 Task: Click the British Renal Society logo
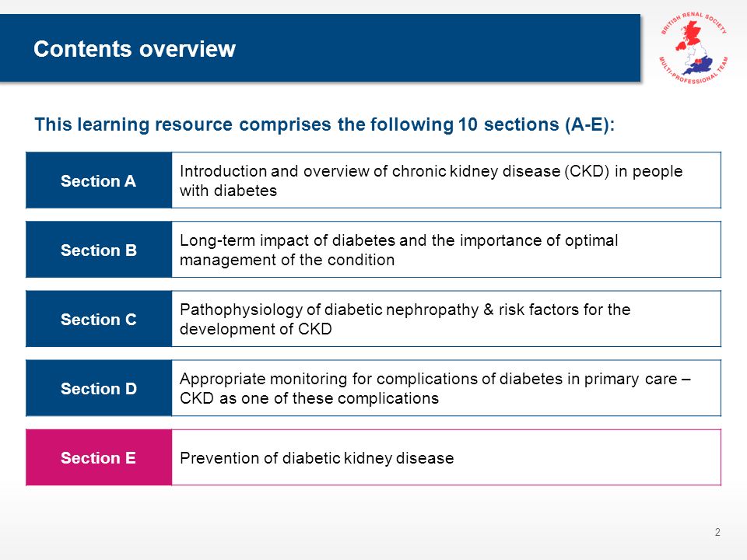pos(693,47)
